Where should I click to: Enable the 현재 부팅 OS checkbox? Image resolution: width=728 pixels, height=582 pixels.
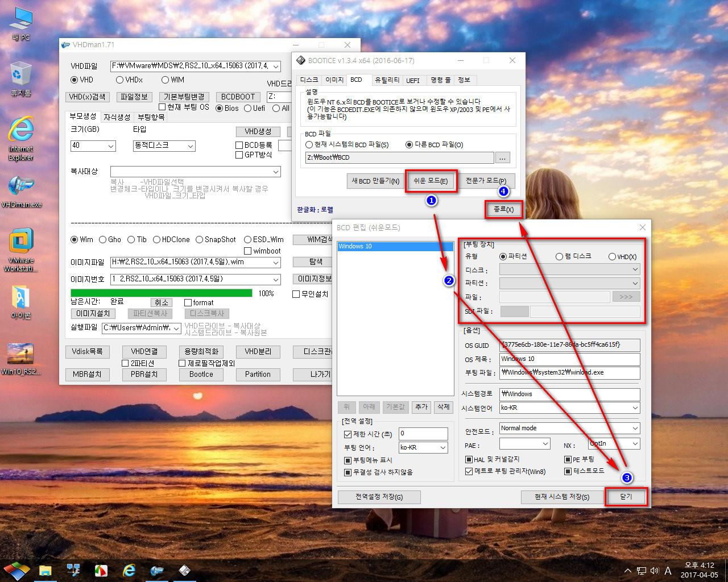tap(162, 107)
